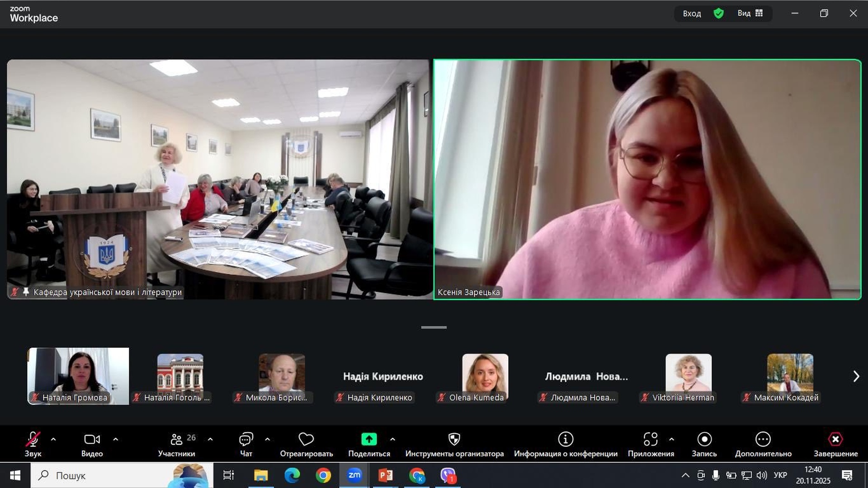Open the Chat panel icon
This screenshot has width=868, height=488.
(246, 439)
